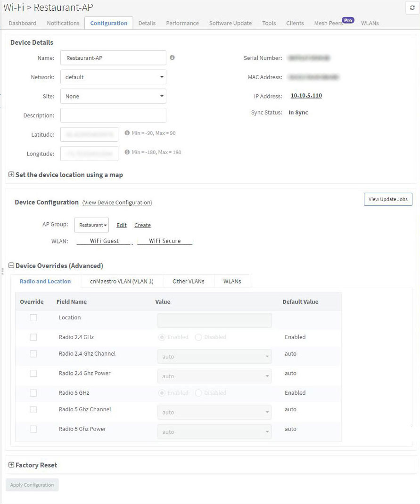Image resolution: width=420 pixels, height=504 pixels.
Task: Click the Name input field
Action: click(x=113, y=58)
